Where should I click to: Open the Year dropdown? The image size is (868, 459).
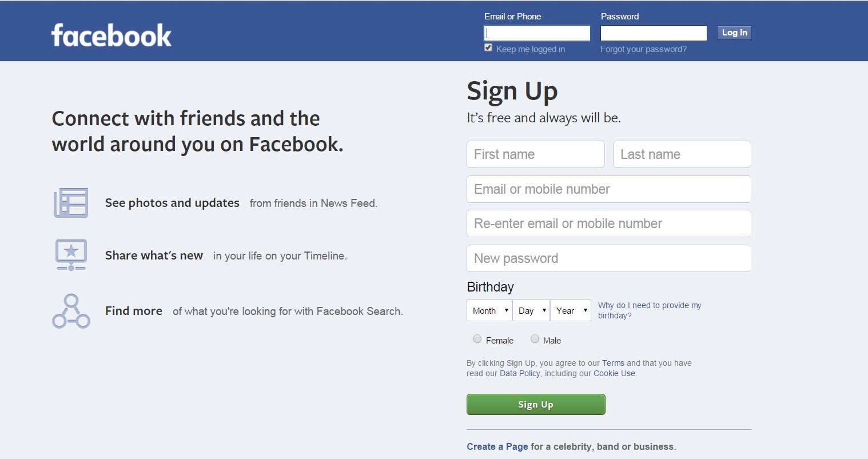571,310
